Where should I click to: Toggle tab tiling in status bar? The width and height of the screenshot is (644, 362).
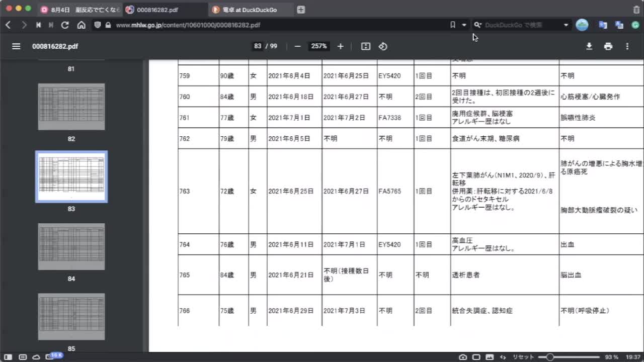click(x=23, y=357)
